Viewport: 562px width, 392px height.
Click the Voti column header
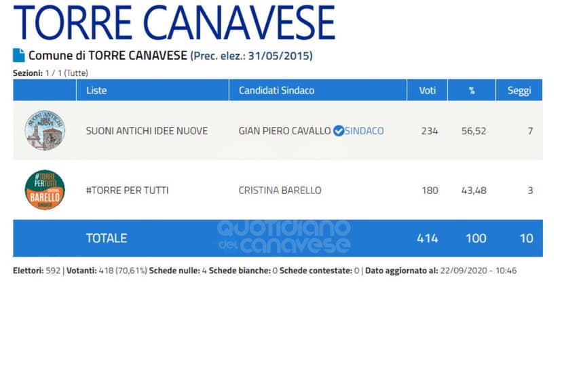[428, 90]
